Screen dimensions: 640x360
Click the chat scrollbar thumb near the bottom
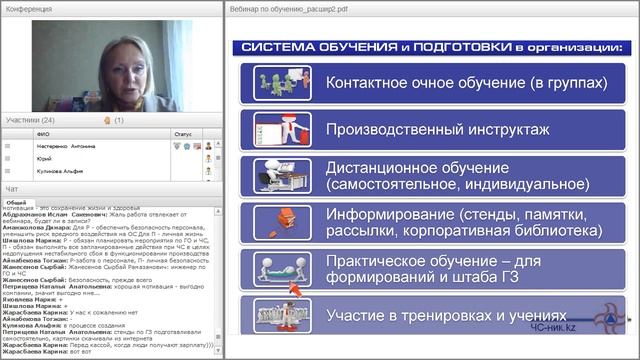(218, 337)
